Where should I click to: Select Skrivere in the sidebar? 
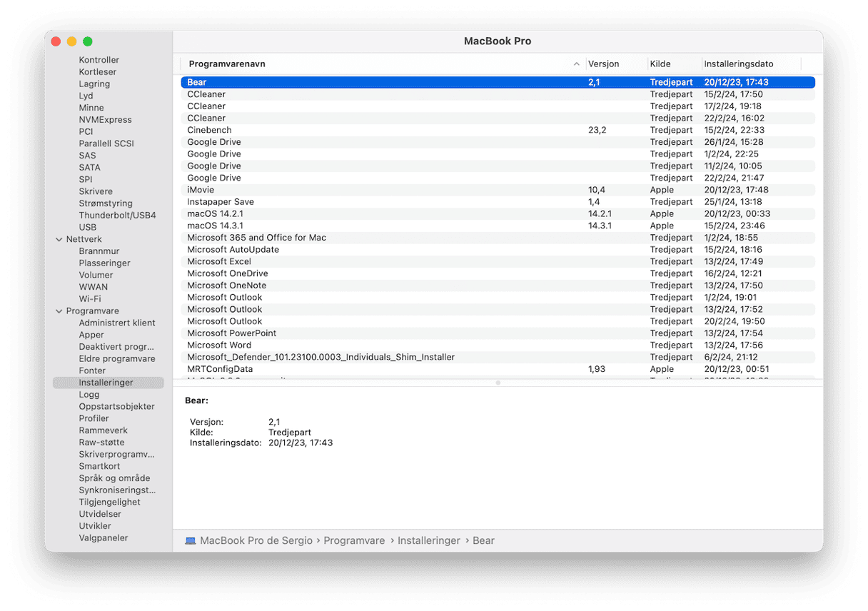pos(96,191)
